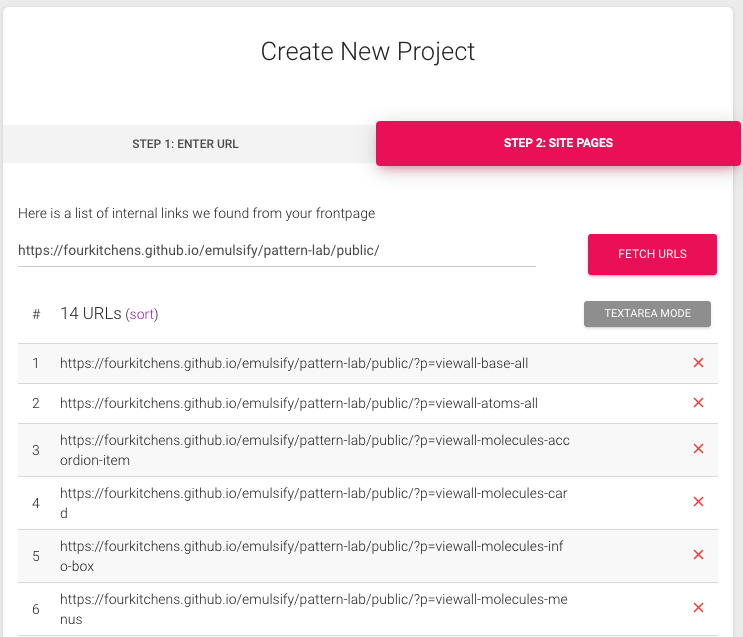The width and height of the screenshot is (743, 637).
Task: Remove the viewall-base-all URL with its red X
Action: (x=698, y=363)
